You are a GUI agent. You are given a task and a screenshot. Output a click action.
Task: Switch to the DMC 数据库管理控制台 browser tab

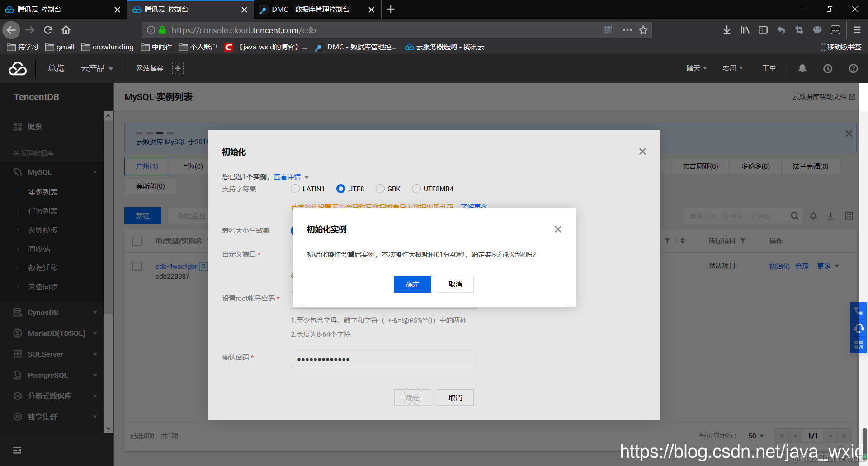click(318, 10)
